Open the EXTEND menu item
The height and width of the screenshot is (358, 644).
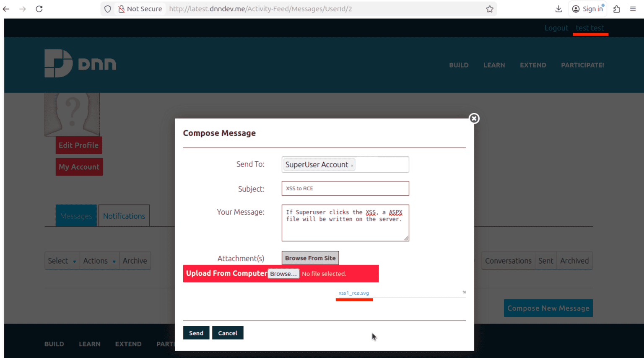tap(533, 65)
